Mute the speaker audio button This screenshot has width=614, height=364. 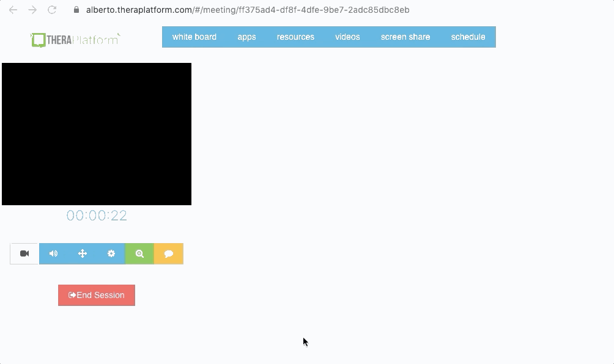coord(54,253)
